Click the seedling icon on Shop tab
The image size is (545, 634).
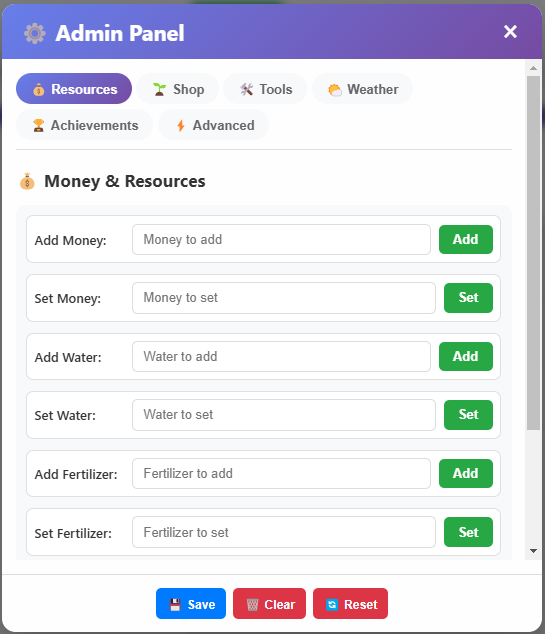pyautogui.click(x=159, y=89)
